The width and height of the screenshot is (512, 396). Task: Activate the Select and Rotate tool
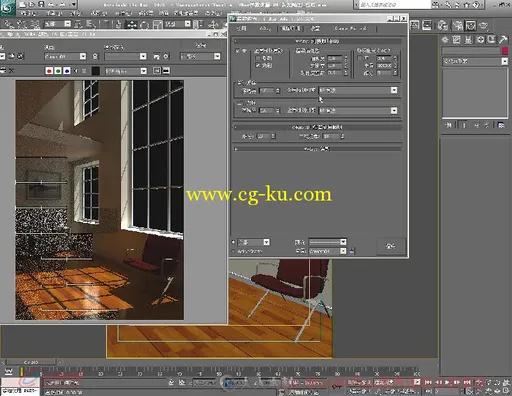145,24
